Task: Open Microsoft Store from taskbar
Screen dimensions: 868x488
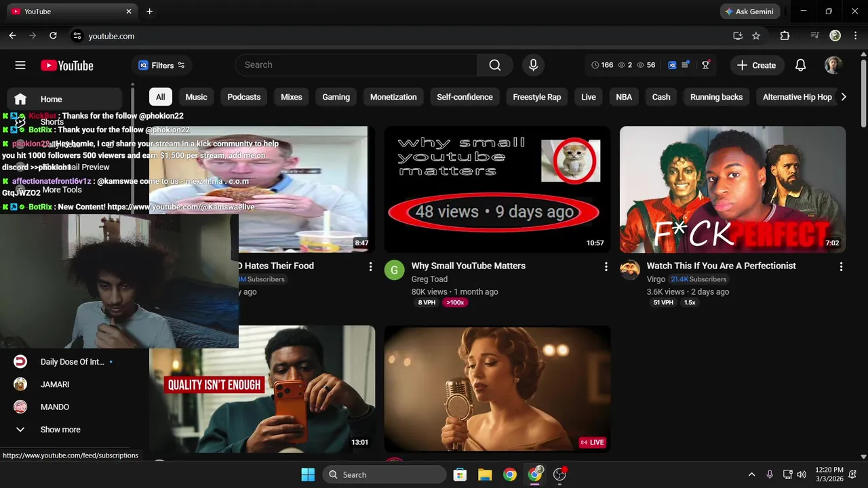Action: pyautogui.click(x=460, y=474)
